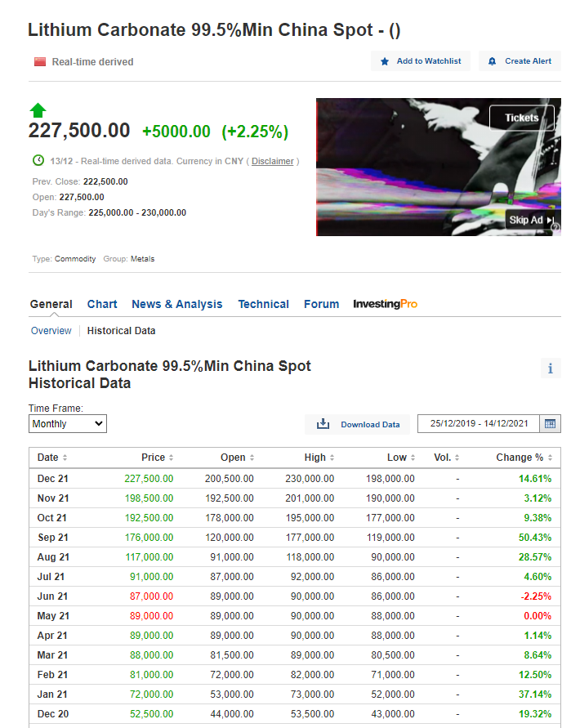The height and width of the screenshot is (728, 571).
Task: Click the Lithium Carbonate page title
Action: coord(214,30)
